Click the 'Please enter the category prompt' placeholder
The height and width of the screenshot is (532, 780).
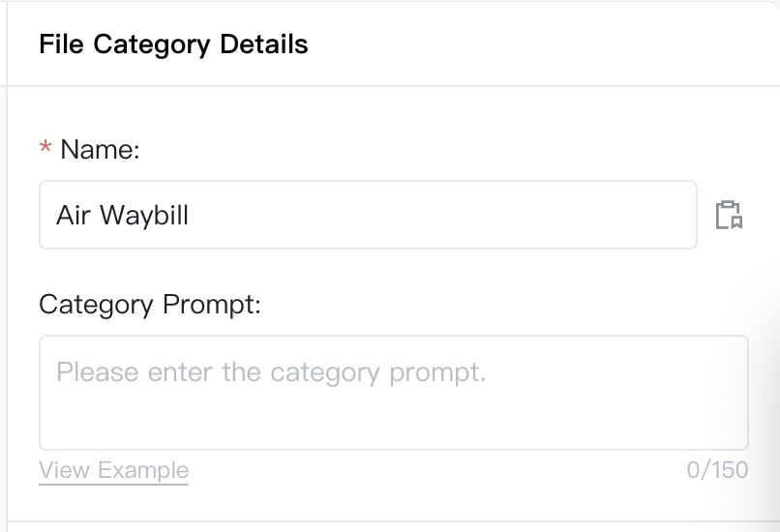[x=271, y=371]
